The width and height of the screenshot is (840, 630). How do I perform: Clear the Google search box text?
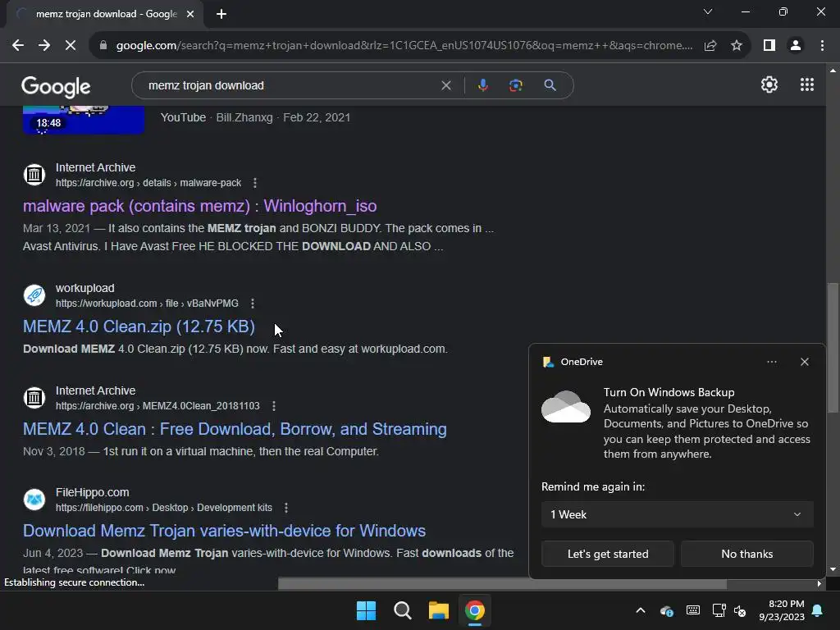pos(445,85)
